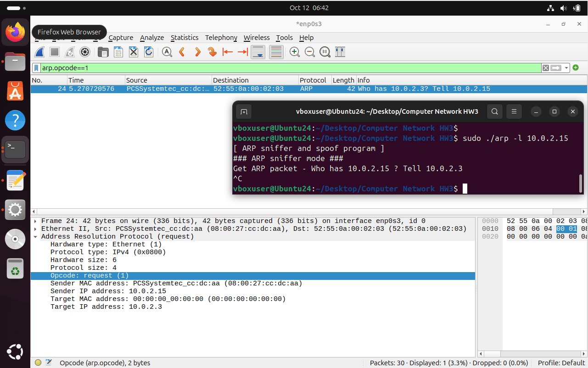Viewport: 588px width, 368px height.
Task: Go back in packet history
Action: 182,52
